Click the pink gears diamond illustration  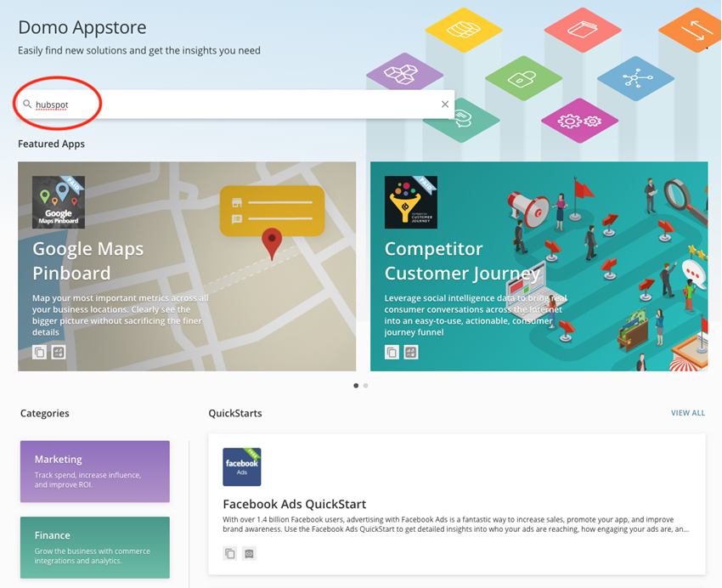point(578,122)
